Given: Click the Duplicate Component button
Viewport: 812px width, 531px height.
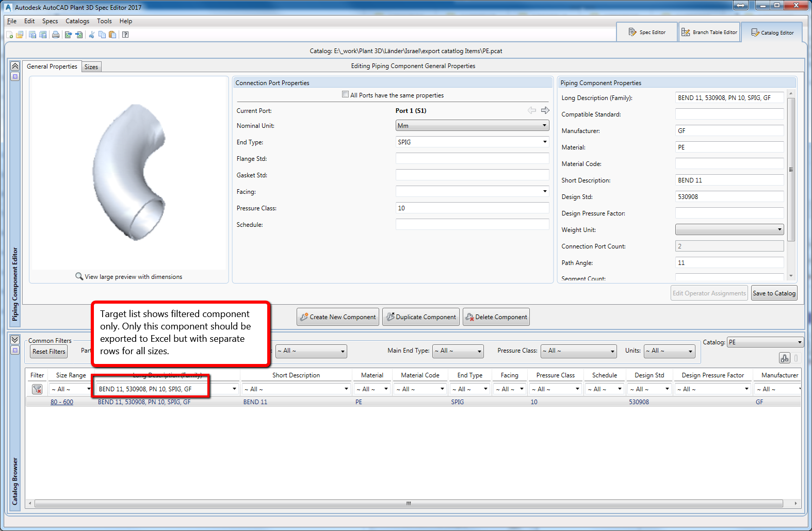Looking at the screenshot, I should 421,317.
